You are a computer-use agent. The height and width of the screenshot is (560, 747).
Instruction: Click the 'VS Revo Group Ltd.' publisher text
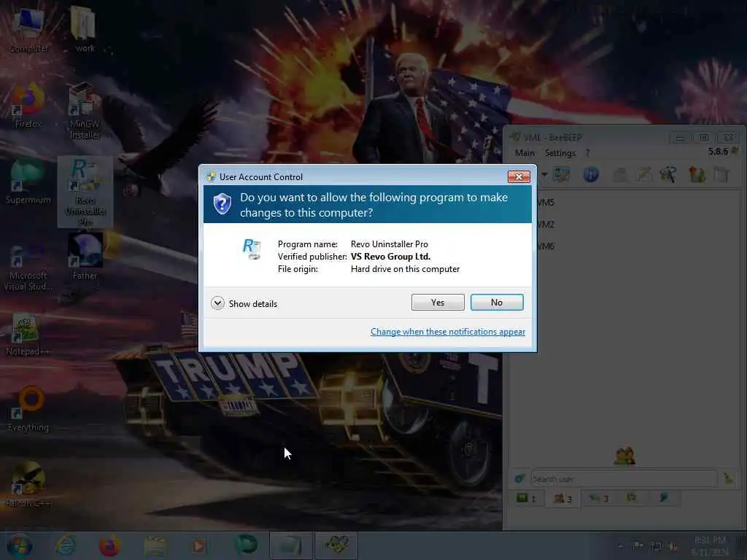tap(391, 256)
